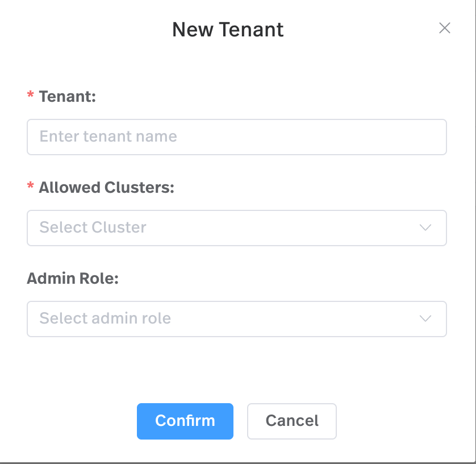Expand the Select Cluster combo box

tap(237, 227)
